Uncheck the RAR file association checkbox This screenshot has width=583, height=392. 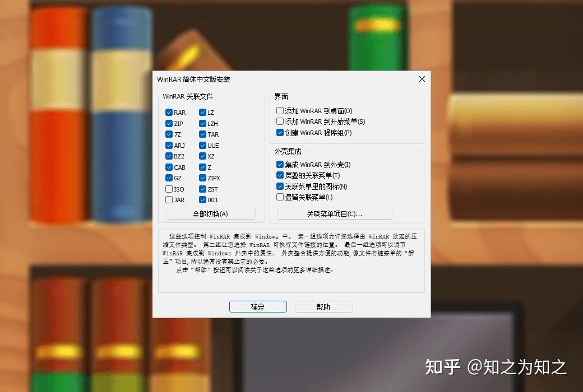169,112
